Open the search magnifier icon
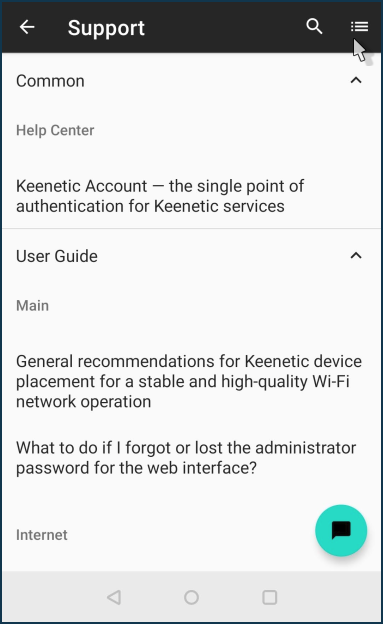This screenshot has height=624, width=383. [x=314, y=27]
